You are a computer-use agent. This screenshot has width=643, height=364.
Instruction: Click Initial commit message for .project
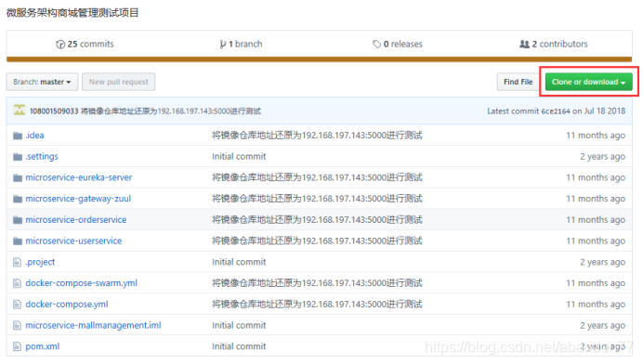(x=239, y=262)
